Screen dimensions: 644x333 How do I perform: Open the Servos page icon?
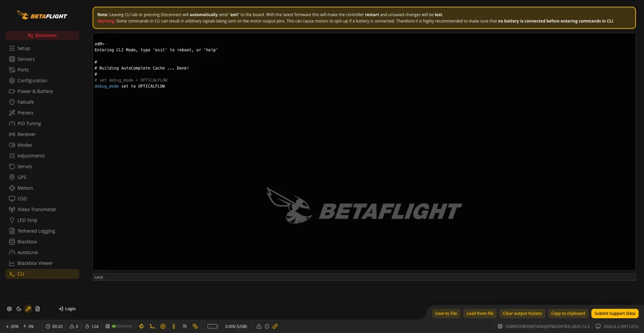12,166
